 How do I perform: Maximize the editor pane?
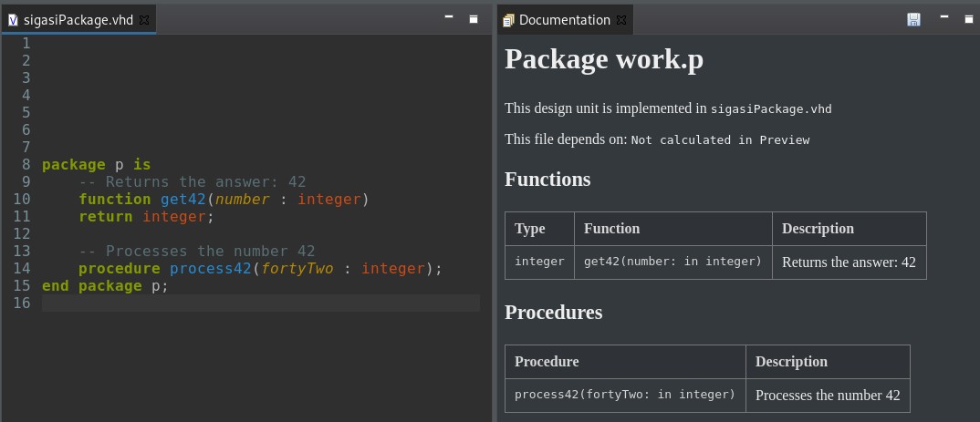474,19
